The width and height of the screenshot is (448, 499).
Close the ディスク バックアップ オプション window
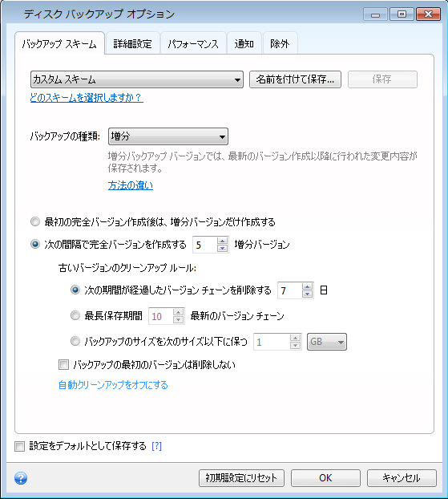(428, 14)
